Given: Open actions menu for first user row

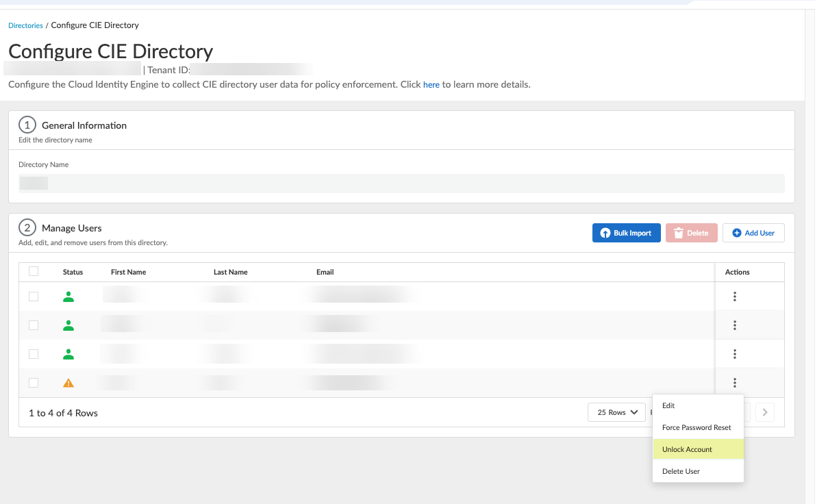Looking at the screenshot, I should (x=734, y=296).
